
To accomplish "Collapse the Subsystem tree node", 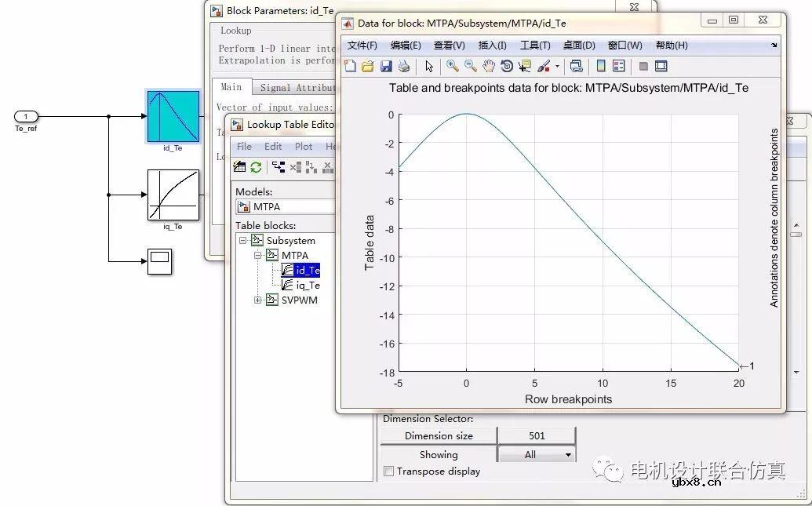I will 243,241.
